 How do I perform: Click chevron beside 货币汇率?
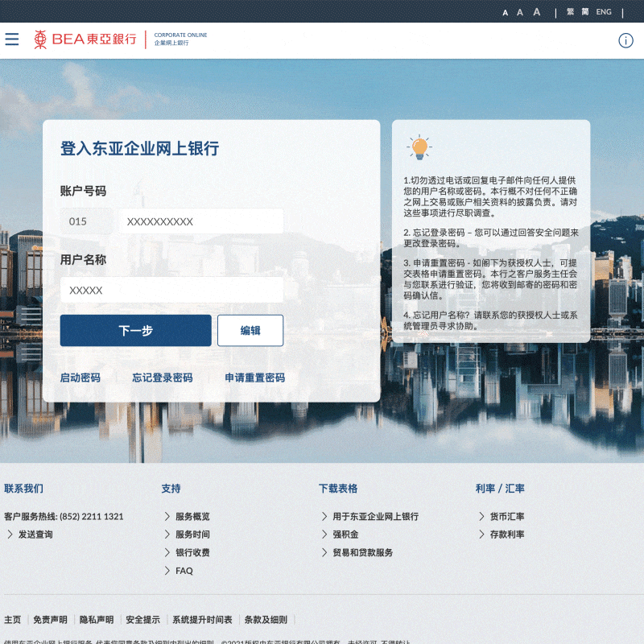coord(481,516)
